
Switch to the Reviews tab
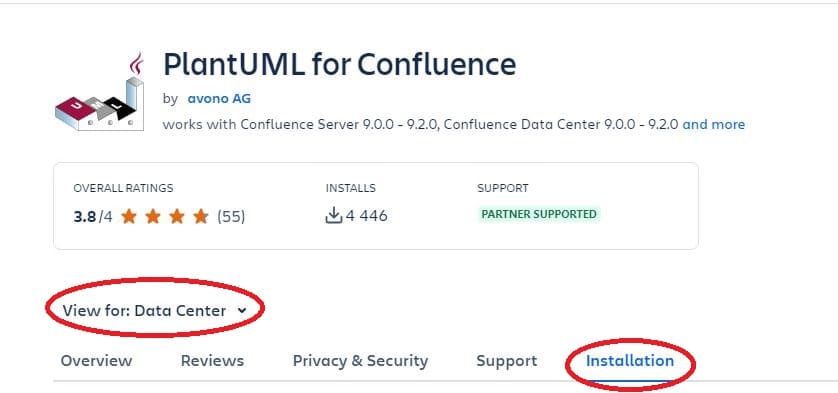pyautogui.click(x=212, y=361)
